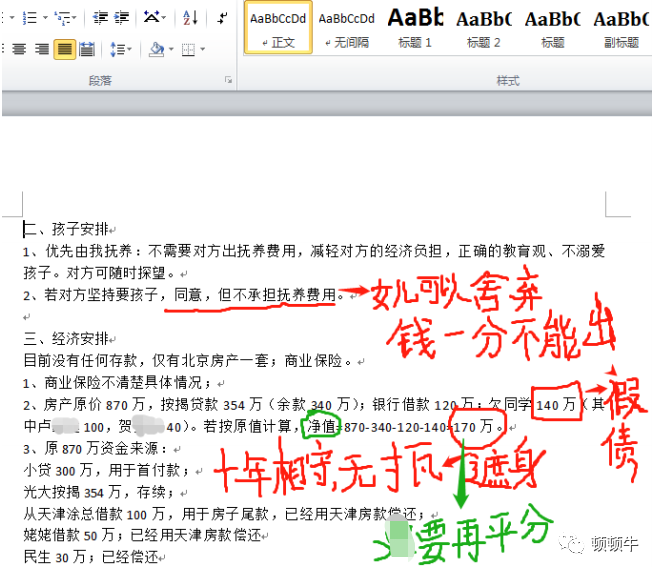Click the heading text 三、经济安排
This screenshot has height=573, width=660.
click(x=66, y=338)
